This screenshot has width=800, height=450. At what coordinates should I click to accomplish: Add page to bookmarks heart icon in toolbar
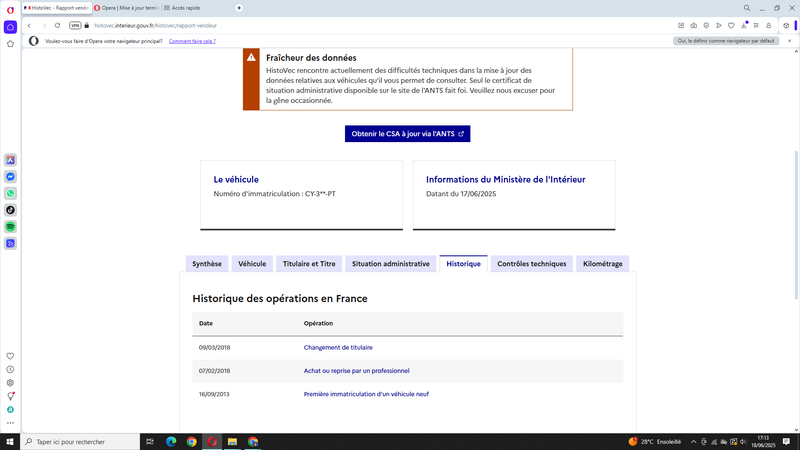(731, 26)
